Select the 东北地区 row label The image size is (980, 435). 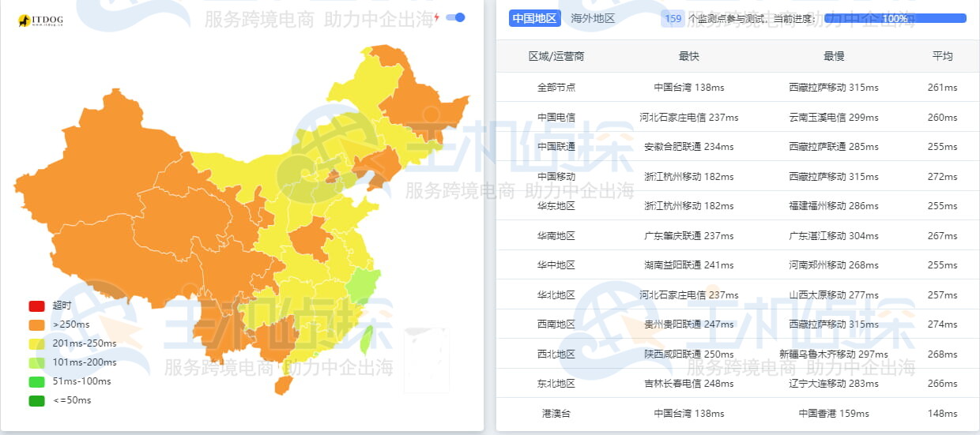(556, 384)
